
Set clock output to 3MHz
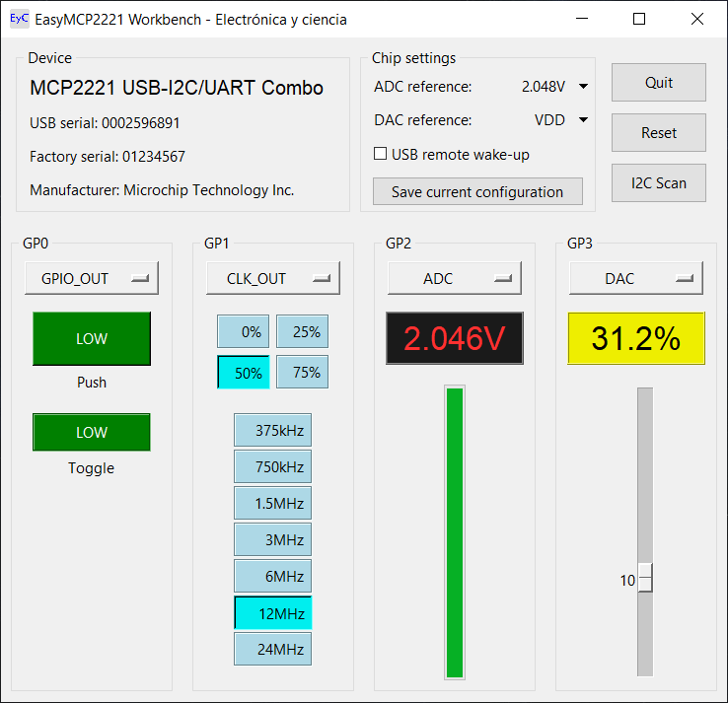(x=272, y=539)
